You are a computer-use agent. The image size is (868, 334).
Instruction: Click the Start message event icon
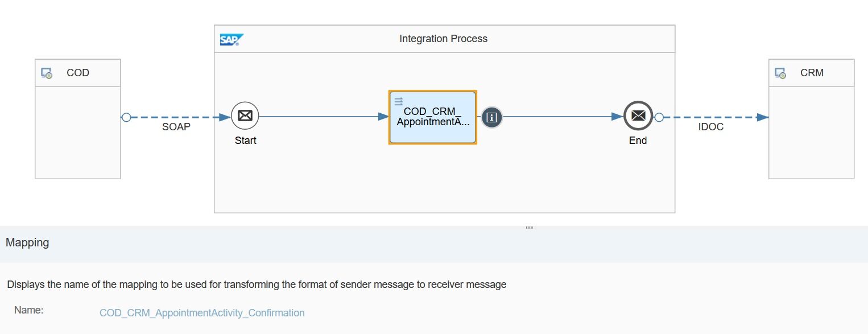[245, 116]
